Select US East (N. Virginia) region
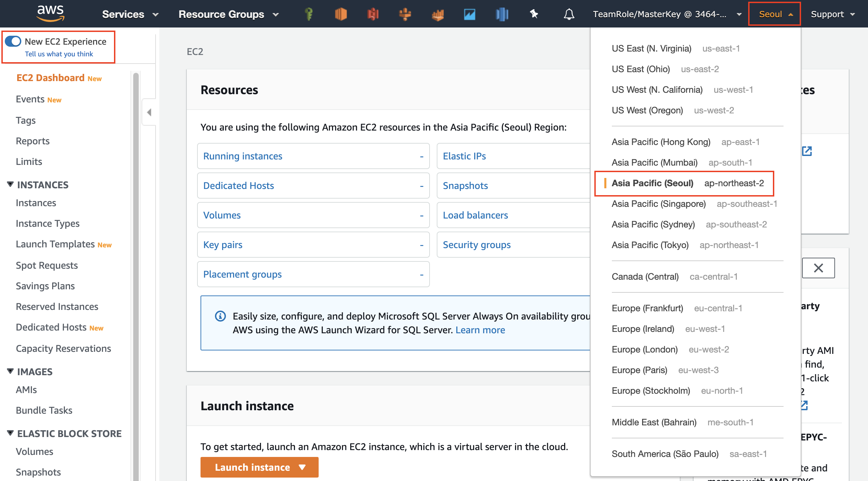This screenshot has width=868, height=481. [651, 48]
